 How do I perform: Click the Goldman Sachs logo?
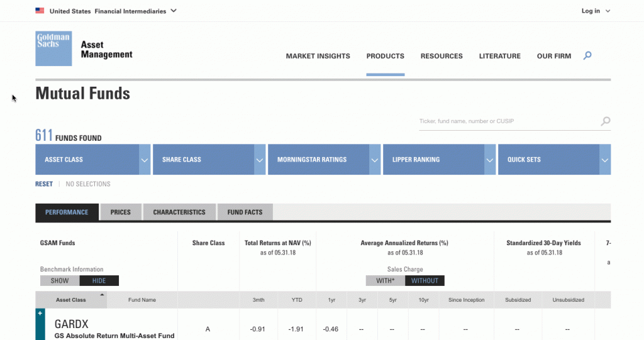[x=53, y=48]
